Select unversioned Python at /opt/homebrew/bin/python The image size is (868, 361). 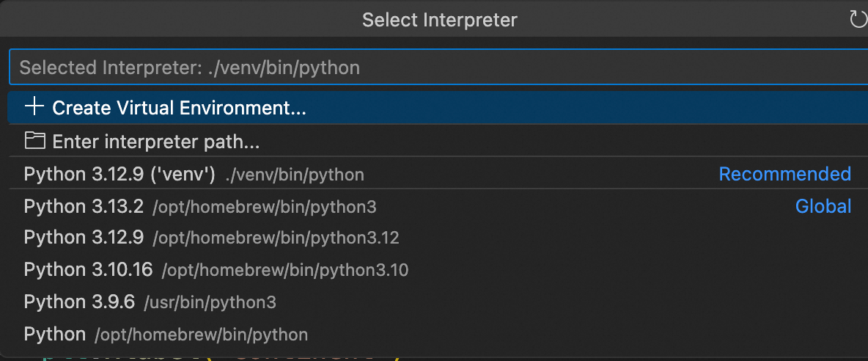coord(438,334)
